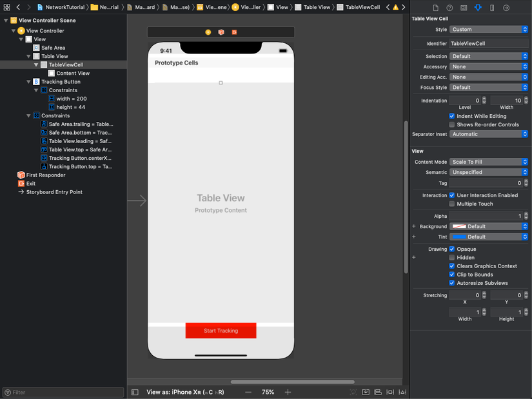Click the Filter field in the outline
The image size is (532, 399).
(63, 392)
